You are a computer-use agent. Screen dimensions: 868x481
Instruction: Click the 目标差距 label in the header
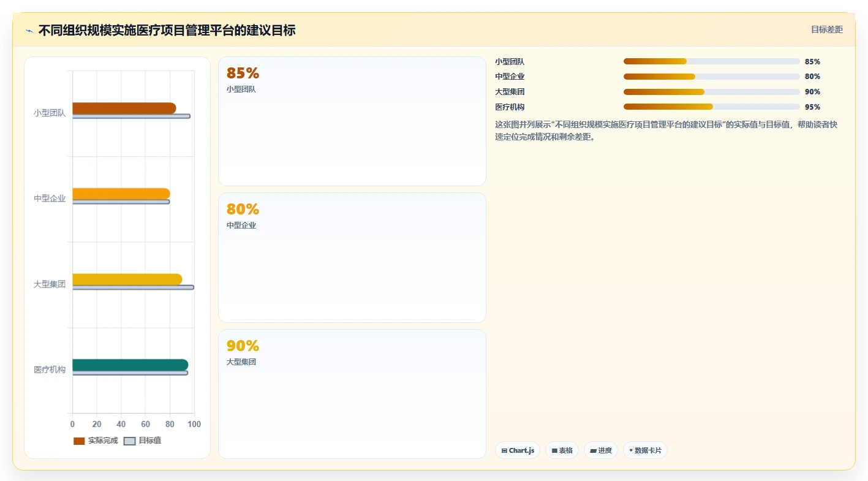(x=826, y=29)
